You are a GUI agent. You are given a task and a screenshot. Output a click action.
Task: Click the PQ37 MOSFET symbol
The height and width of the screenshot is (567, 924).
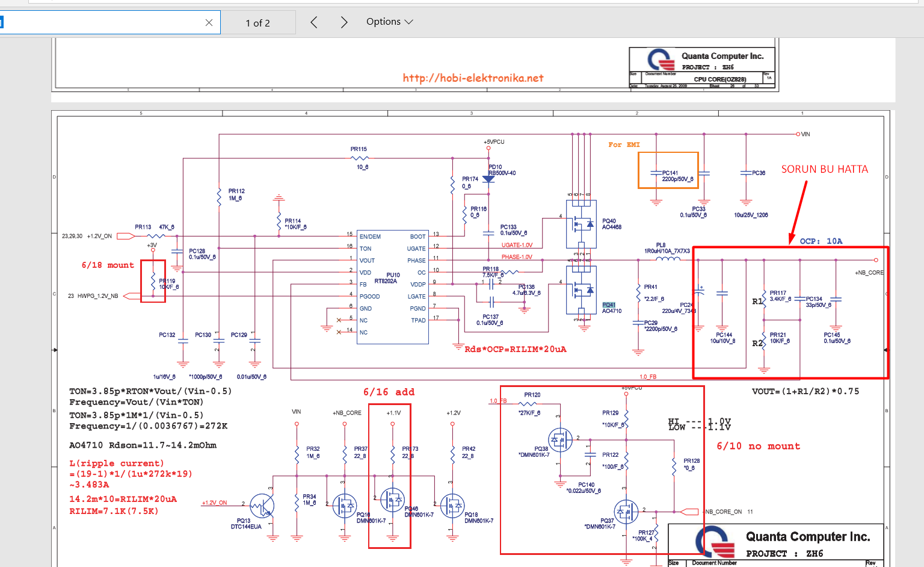[626, 511]
